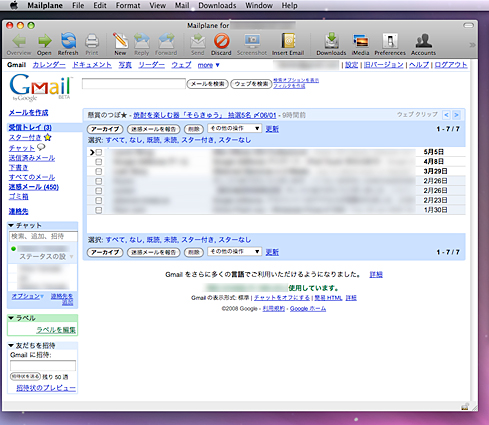Click the next web clip arrow
Screen dimensions: 489x425
[456, 115]
